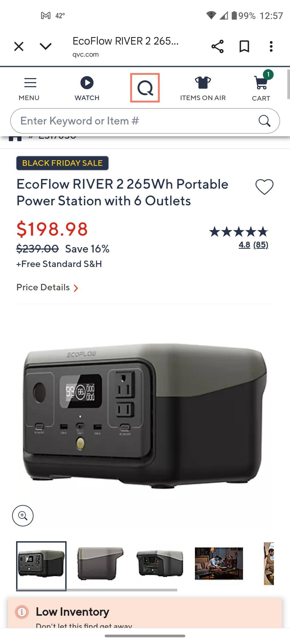Focus the keyword or item number field
Screen dimensions: 290x644
pos(134,121)
